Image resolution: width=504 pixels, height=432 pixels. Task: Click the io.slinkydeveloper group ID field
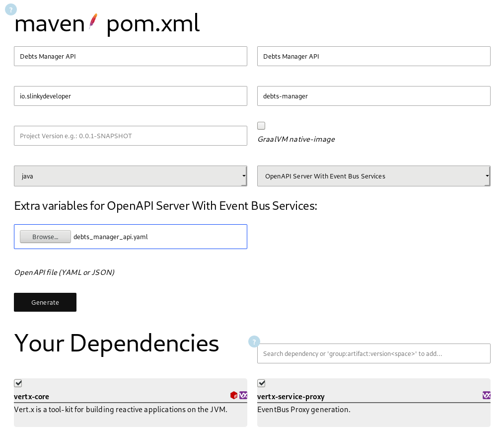click(130, 96)
